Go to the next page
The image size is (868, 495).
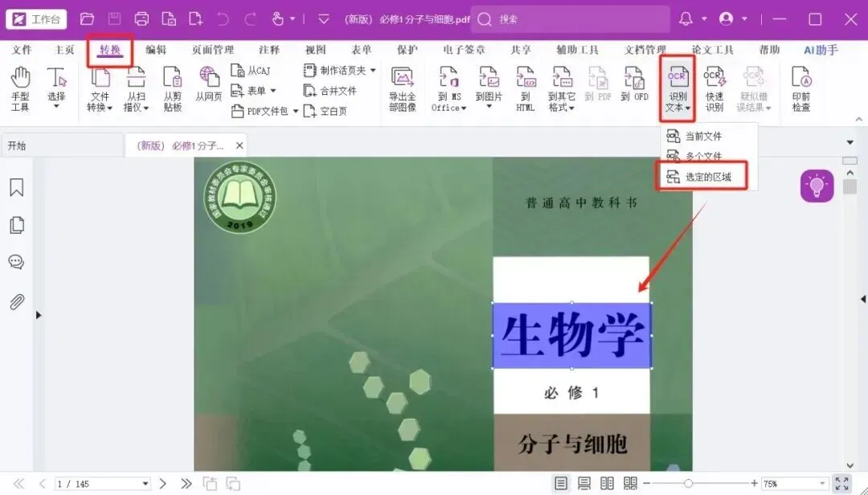(162, 484)
